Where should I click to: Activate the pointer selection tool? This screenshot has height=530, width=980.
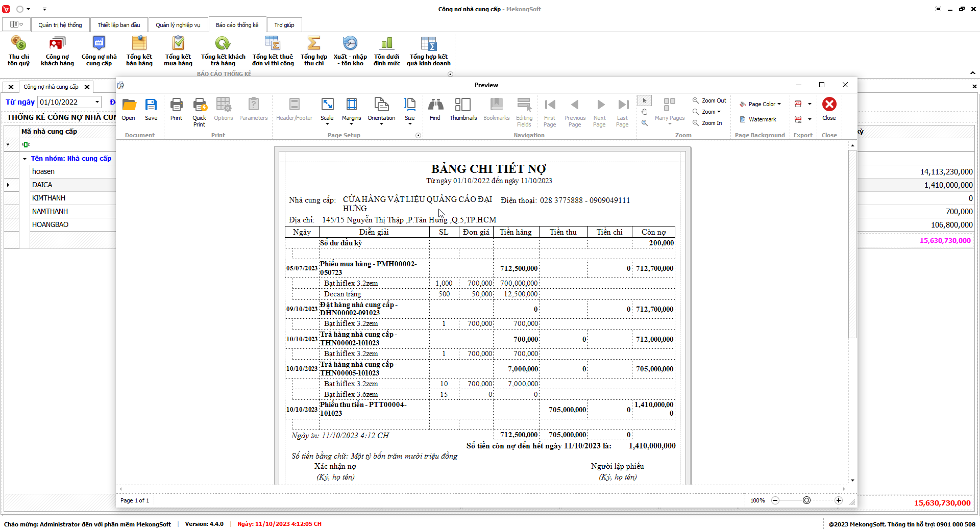click(x=645, y=100)
